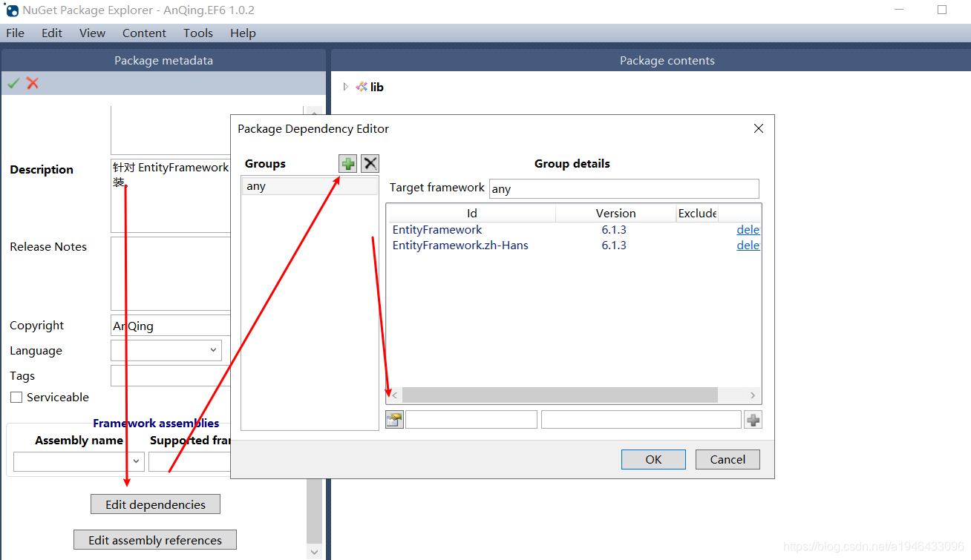Open the Tools menu
The width and height of the screenshot is (971, 560).
click(197, 33)
